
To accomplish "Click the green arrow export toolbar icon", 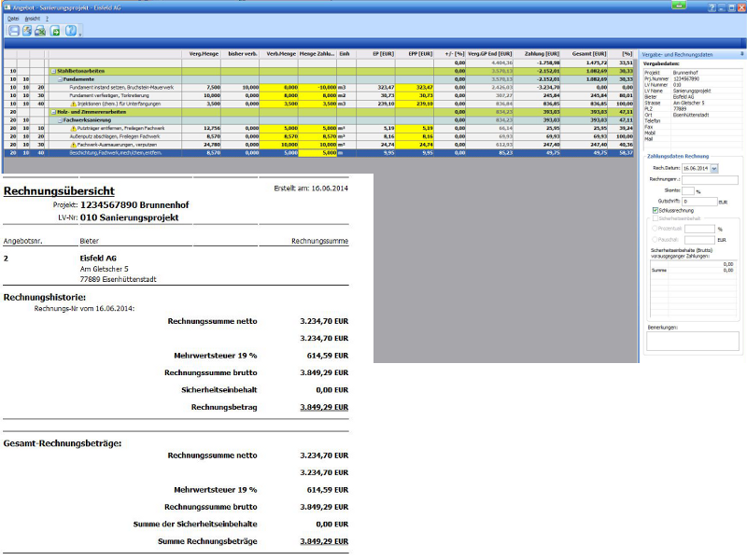I will pos(55,31).
